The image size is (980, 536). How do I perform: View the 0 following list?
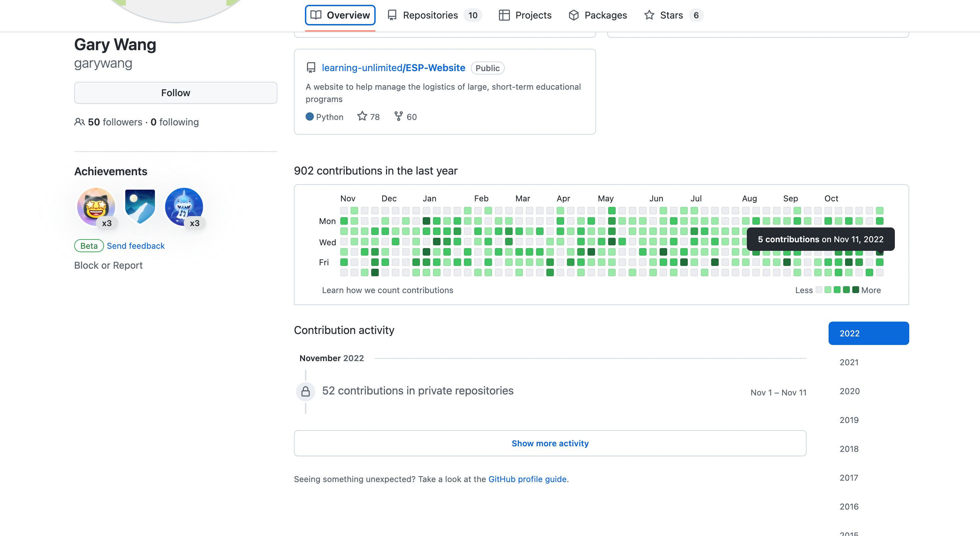(175, 122)
